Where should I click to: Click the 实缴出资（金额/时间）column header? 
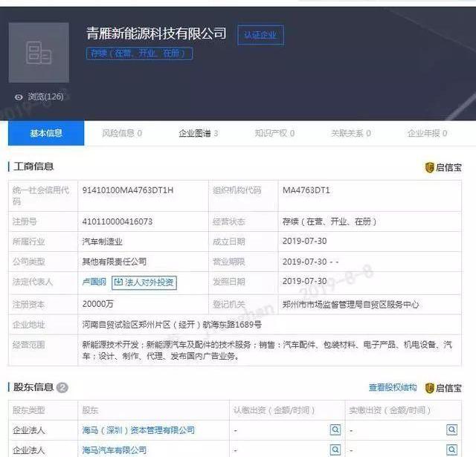(390, 410)
